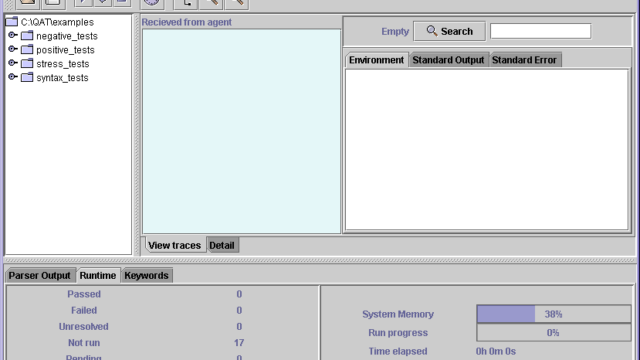640x360 pixels.
Task: Click the Search button
Action: point(449,31)
